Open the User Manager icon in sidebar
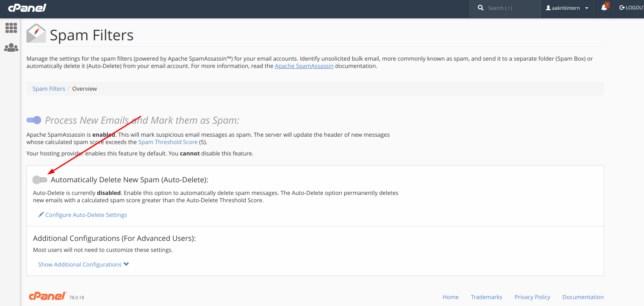The width and height of the screenshot is (644, 306). click(11, 48)
